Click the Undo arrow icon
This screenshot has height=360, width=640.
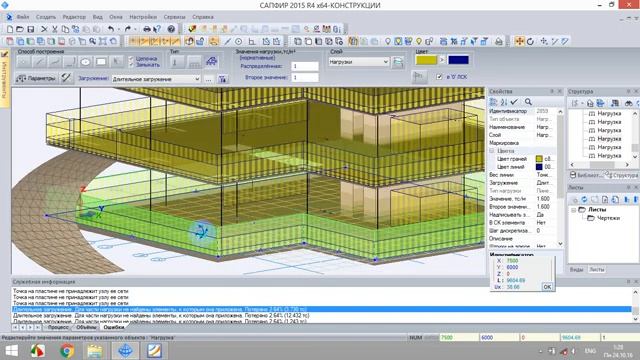coord(111,29)
